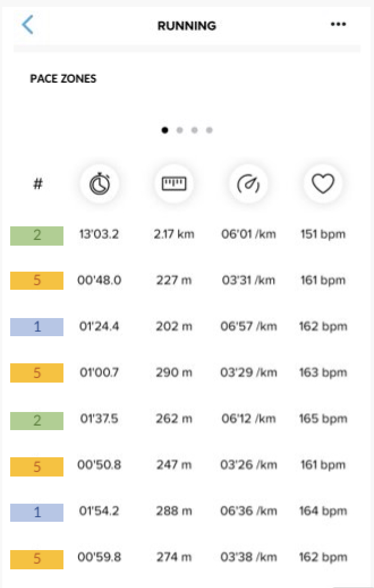Tap the stopwatch duration column icon
374x588 pixels.
[100, 184]
